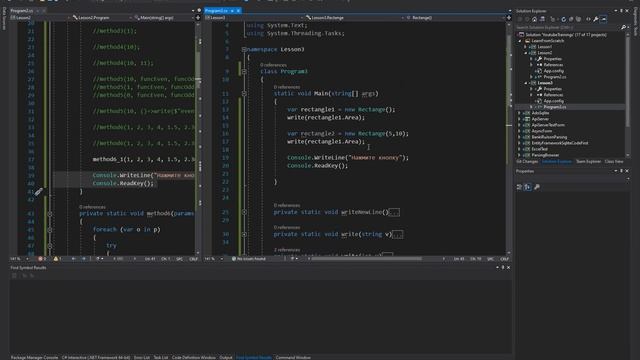The image size is (640, 360).
Task: Switch to the Git Changes tab
Action: (527, 162)
